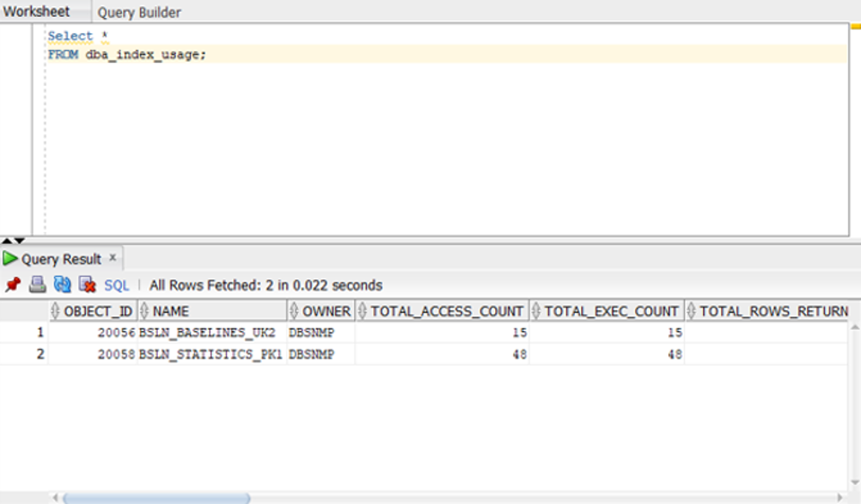The image size is (861, 504).
Task: Click the refresh icon in results toolbar
Action: 62,285
